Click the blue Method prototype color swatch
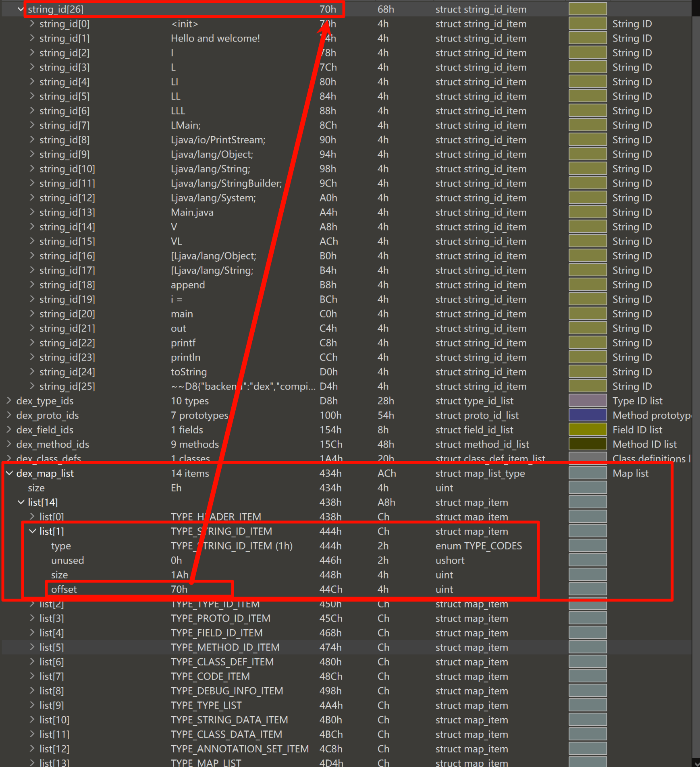Image resolution: width=700 pixels, height=767 pixels. [x=587, y=415]
